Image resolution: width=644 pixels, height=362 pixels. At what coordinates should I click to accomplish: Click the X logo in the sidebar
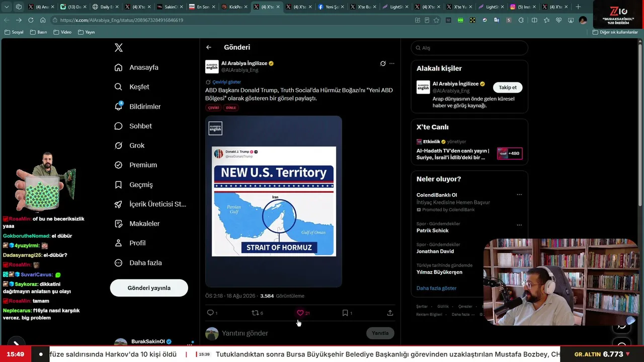tap(119, 48)
